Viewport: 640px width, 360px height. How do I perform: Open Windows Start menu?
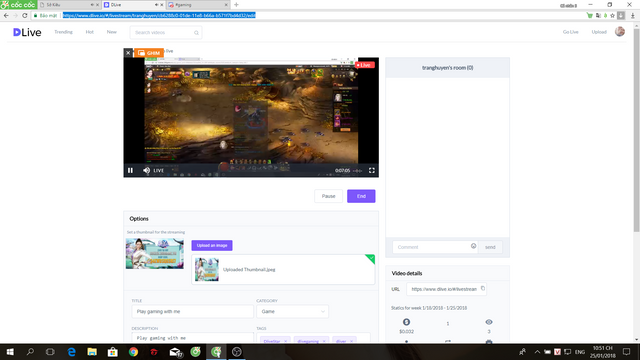tap(10, 352)
